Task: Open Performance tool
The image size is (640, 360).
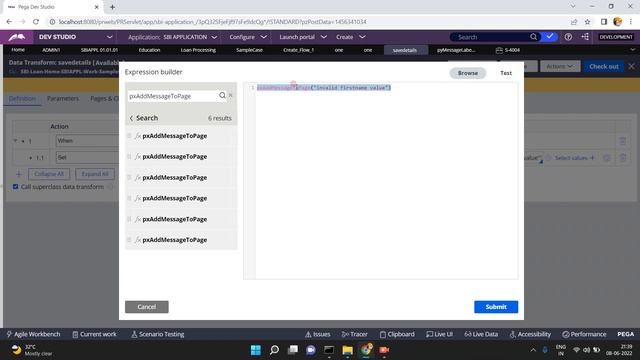Action: point(584,334)
